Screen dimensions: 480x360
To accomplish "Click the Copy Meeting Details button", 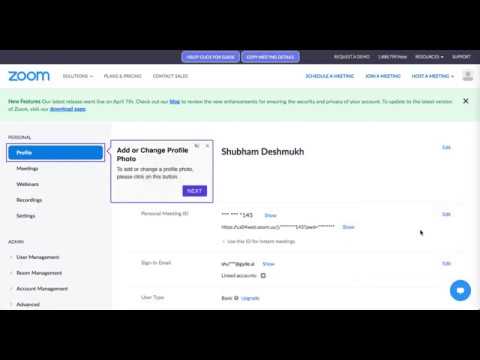I will click(270, 57).
